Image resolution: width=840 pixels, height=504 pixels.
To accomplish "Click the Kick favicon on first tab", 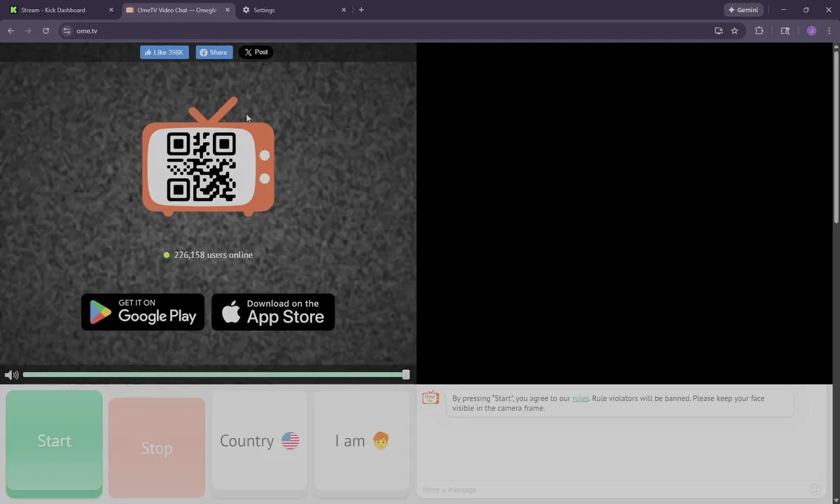I will click(13, 10).
